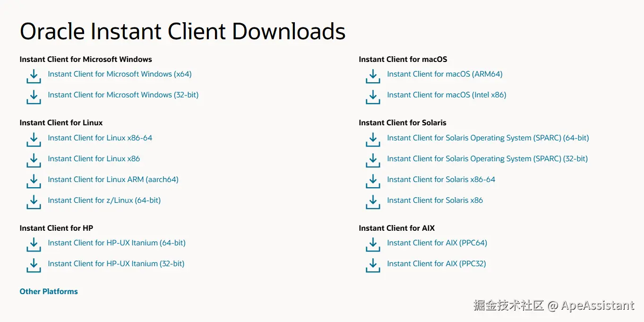Open Instant Client for HP-UX Itanium (32-bit) link
The image size is (644, 322).
click(116, 264)
